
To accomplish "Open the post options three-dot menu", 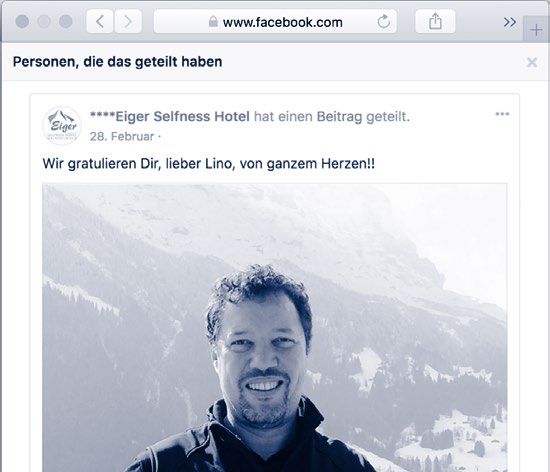I will coord(502,114).
